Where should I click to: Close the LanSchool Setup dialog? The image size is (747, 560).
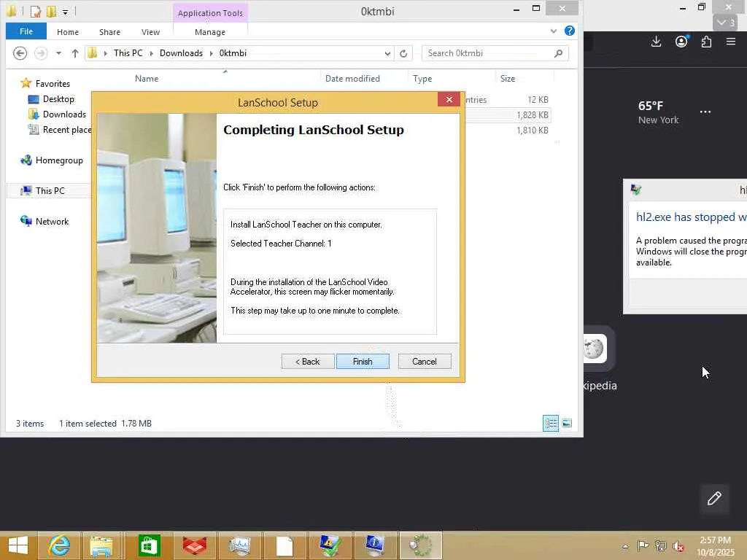tap(449, 99)
